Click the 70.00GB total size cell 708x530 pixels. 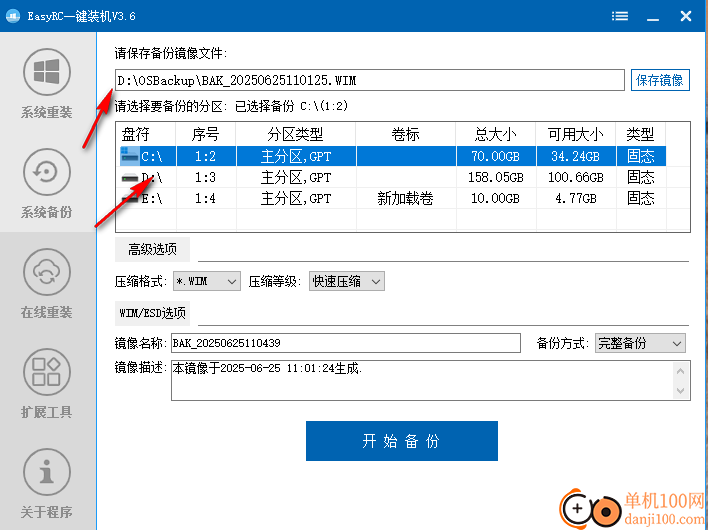496,156
